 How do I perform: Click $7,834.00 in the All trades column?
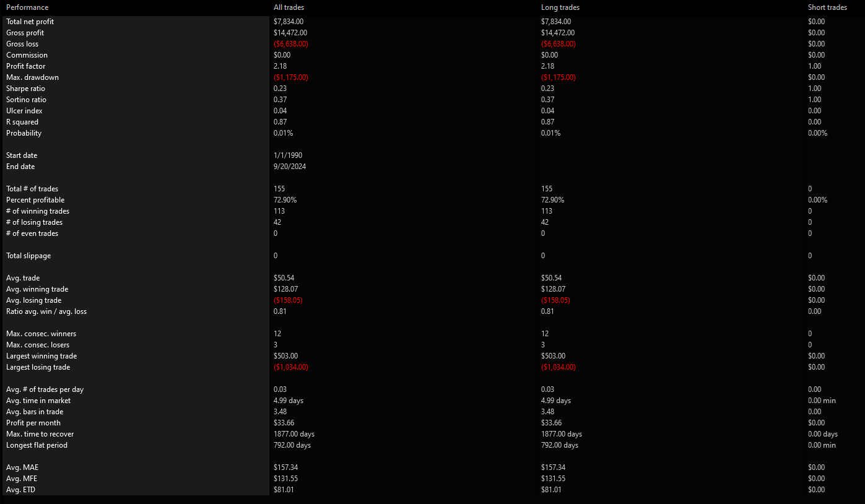point(289,22)
